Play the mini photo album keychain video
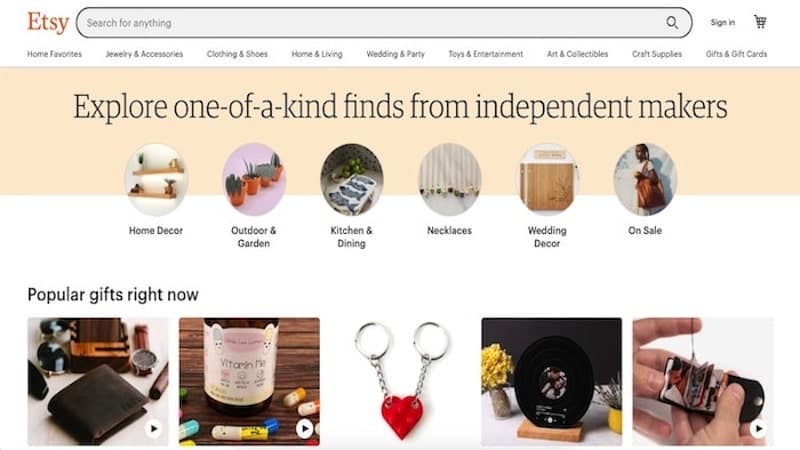 (758, 428)
